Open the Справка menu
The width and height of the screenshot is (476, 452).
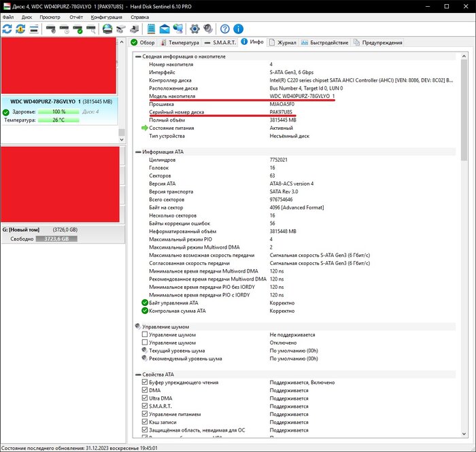139,17
